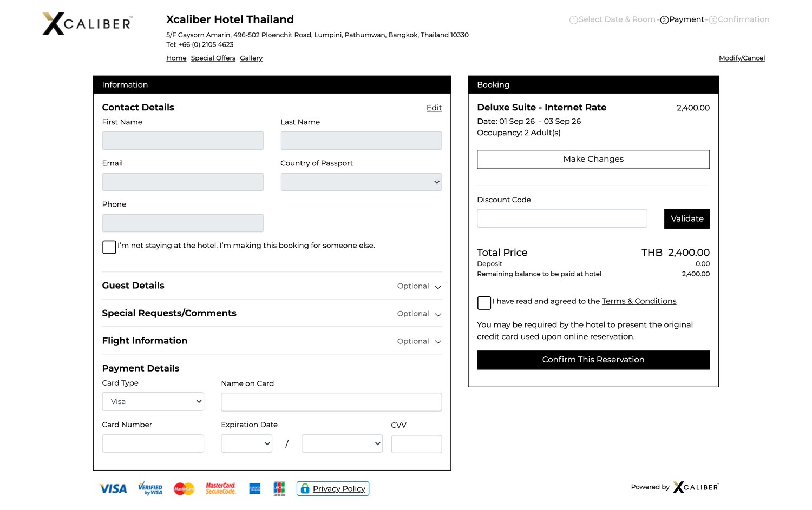Select the Payment step
This screenshot has width=812, height=510.
(x=682, y=19)
